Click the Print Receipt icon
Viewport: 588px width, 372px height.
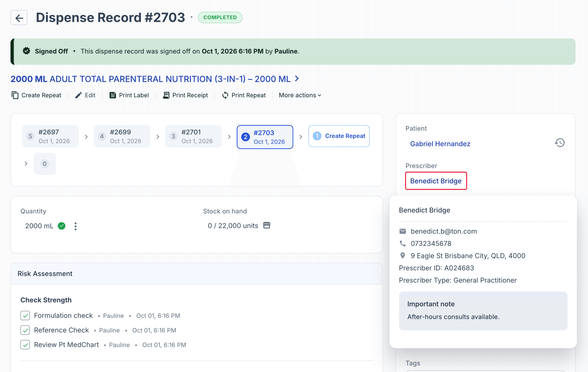tap(166, 95)
